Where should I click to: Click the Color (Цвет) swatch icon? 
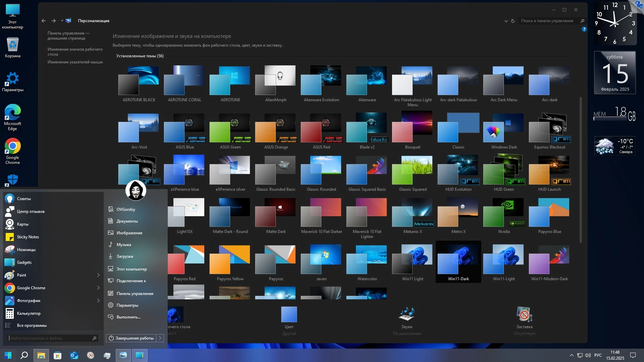289,315
